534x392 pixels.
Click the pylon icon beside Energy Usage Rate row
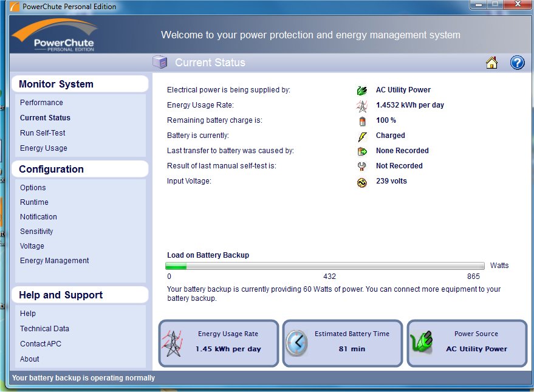coord(362,106)
